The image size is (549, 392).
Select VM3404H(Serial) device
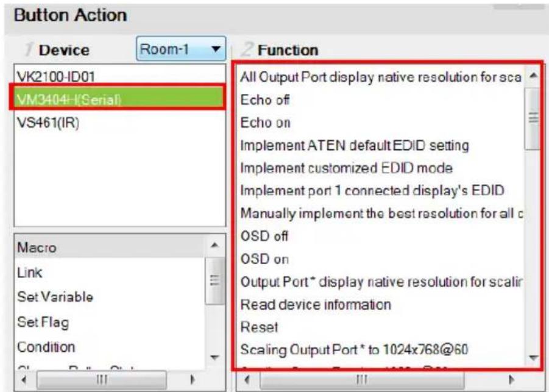click(119, 99)
